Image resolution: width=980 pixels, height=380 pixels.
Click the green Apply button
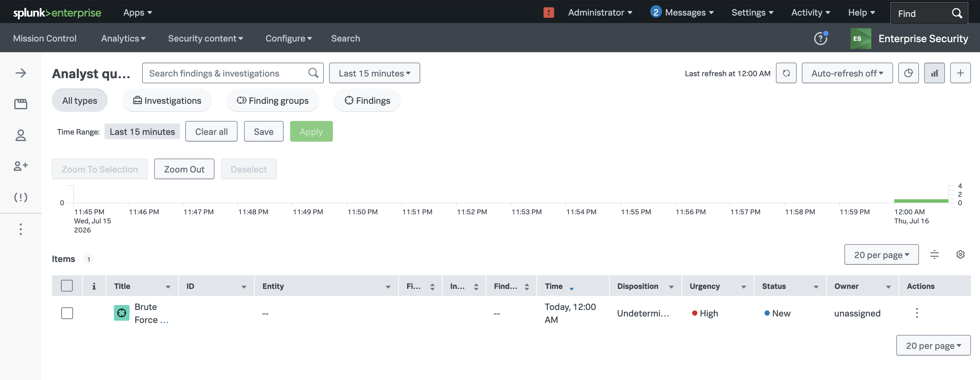311,132
